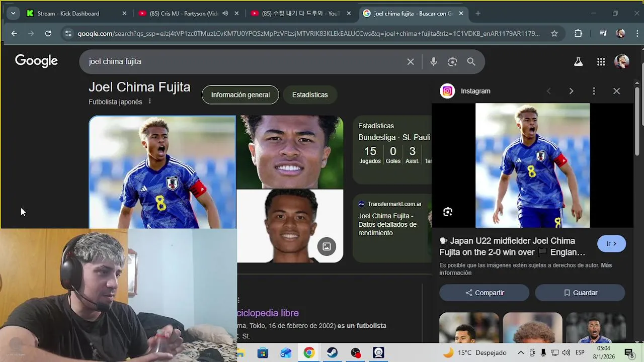
Task: Click the Guardar save button
Action: (580, 293)
